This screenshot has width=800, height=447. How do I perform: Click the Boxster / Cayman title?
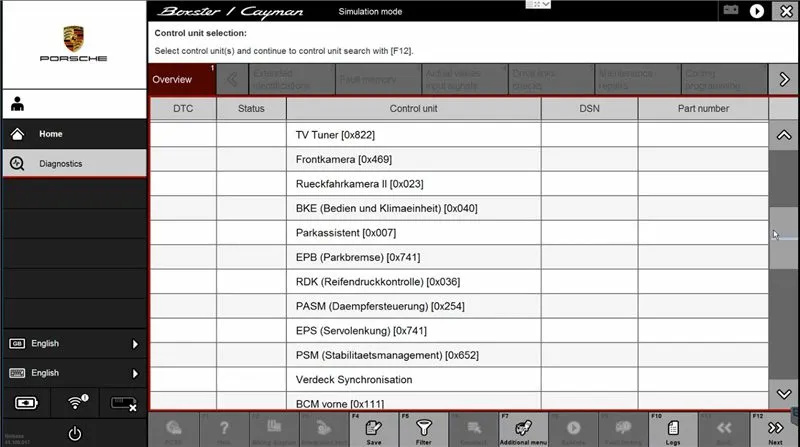click(230, 12)
